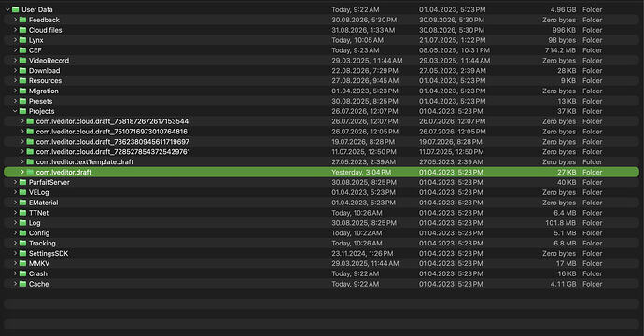Collapse the User Data folder chevron
644x336 pixels.
click(x=7, y=9)
